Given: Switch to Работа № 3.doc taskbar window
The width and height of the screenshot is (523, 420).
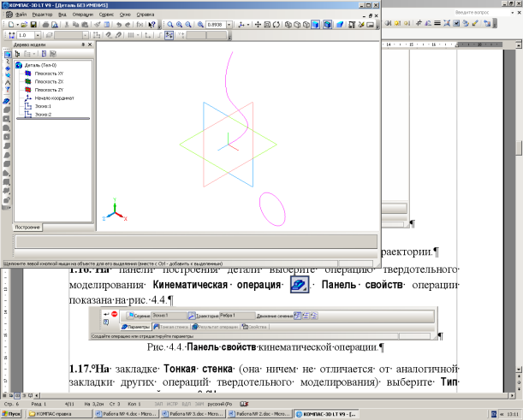Looking at the screenshot, I should coord(193,414).
